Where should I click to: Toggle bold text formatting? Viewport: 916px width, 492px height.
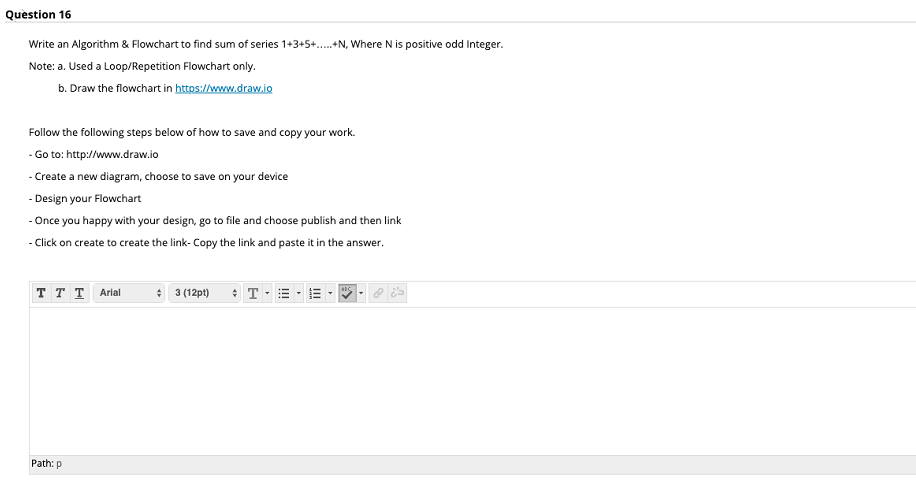[41, 293]
